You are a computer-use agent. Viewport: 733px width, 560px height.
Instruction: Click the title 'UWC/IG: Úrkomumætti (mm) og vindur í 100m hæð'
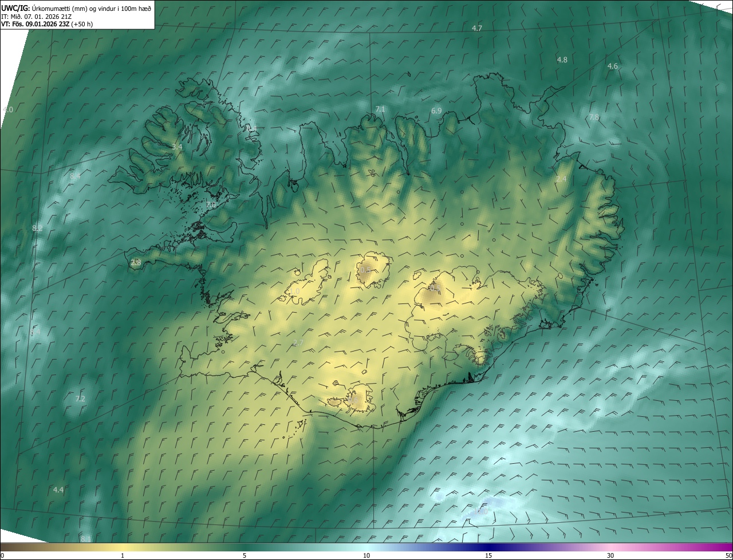(x=76, y=8)
